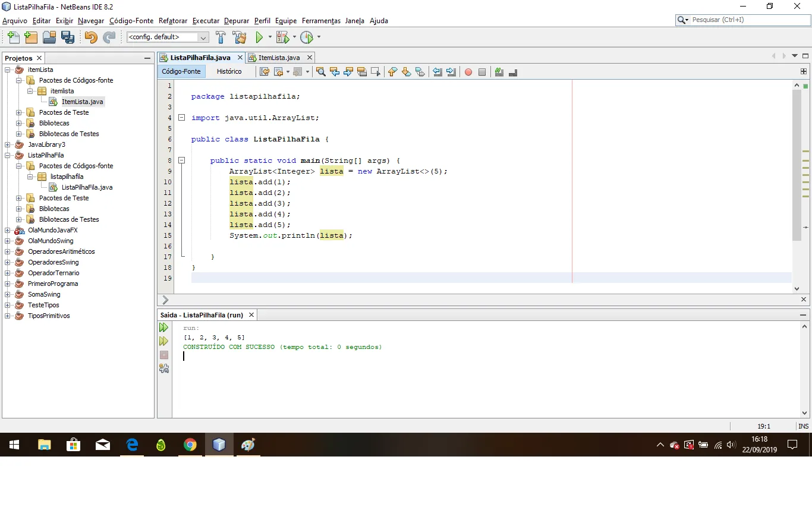Screen dimensions: 812x510
Task: Re-run the project in the output panel
Action: pos(164,328)
